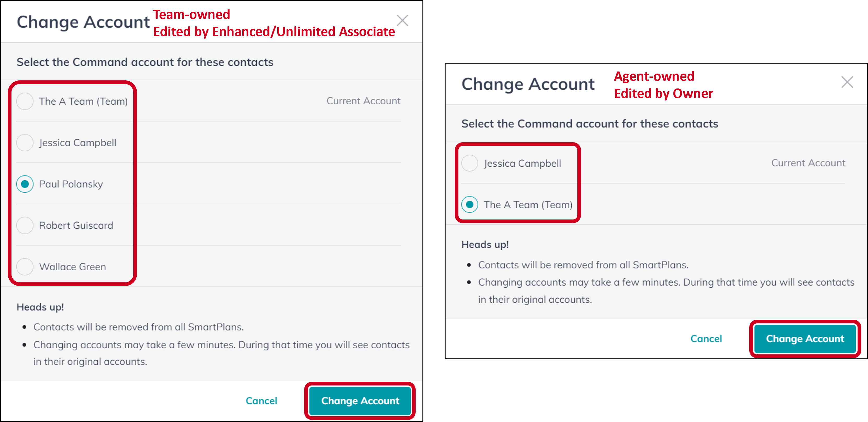Dismiss the agent-owned dialog with the X
This screenshot has width=868, height=422.
click(847, 82)
